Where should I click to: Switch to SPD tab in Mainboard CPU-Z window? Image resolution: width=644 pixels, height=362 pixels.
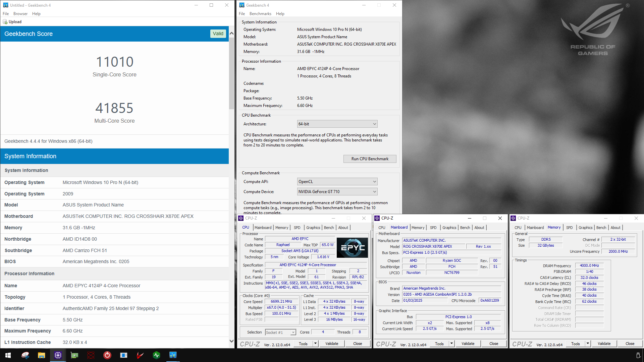click(x=433, y=228)
